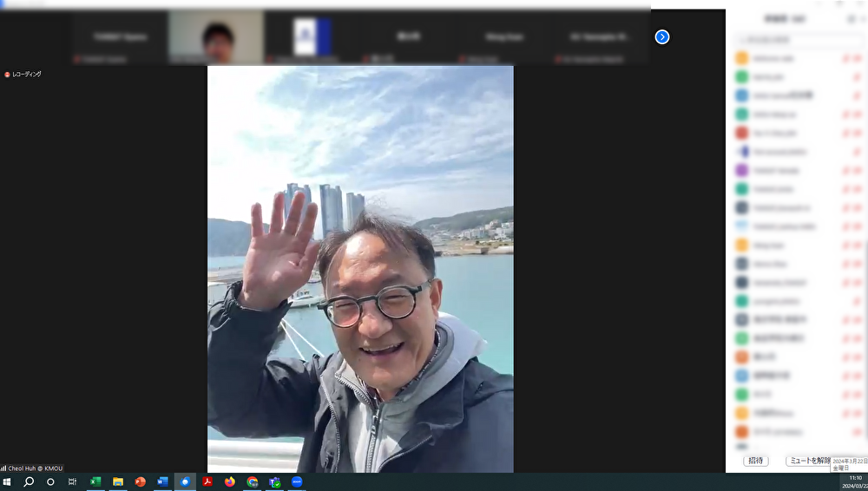Open Windows taskbar search
The width and height of the screenshot is (868, 491).
[29, 481]
